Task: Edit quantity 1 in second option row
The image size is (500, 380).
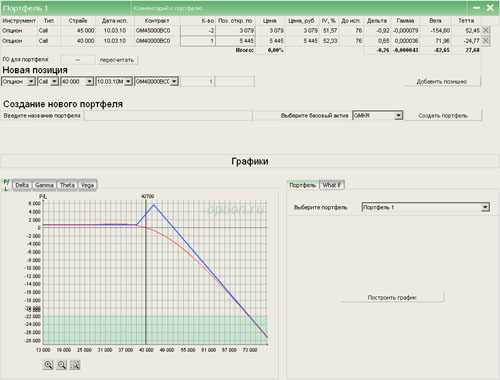Action: 198,41
